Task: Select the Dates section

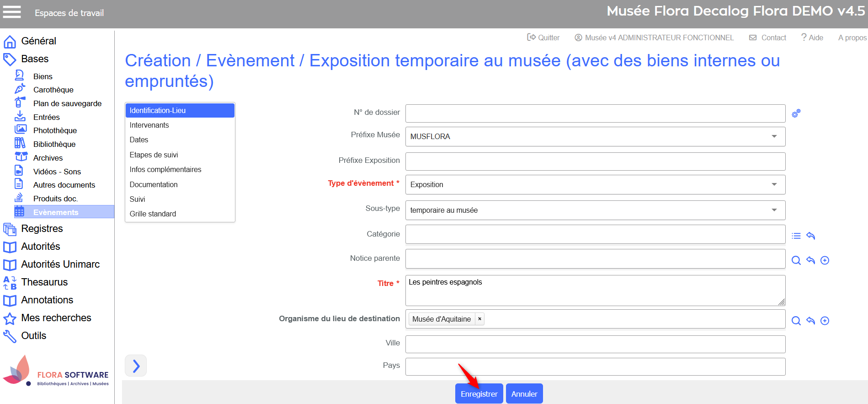Action: [139, 140]
